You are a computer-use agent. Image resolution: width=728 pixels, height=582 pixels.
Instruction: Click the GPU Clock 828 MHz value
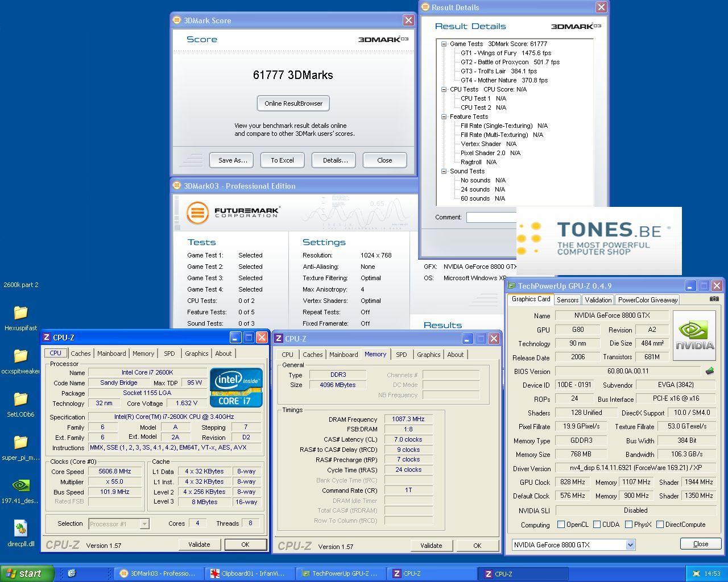572,482
